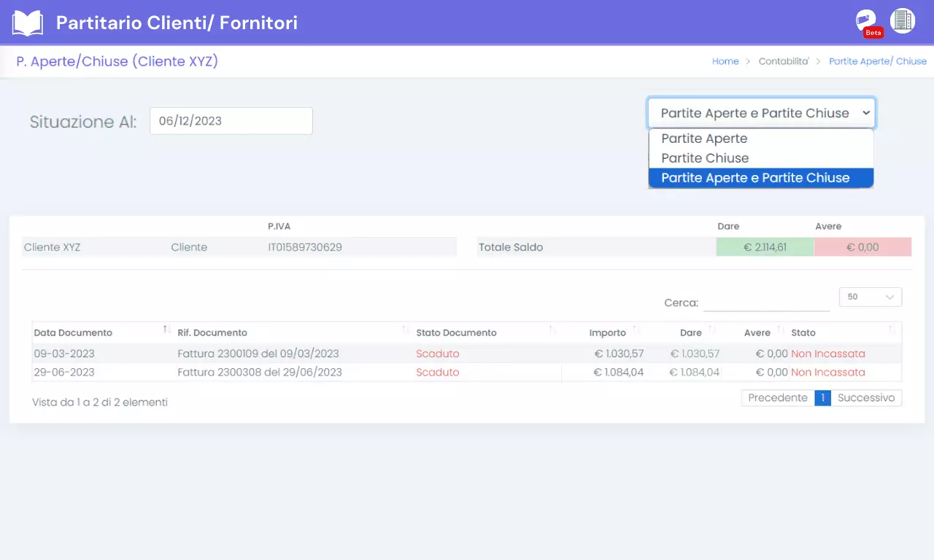The height and width of the screenshot is (560, 934).
Task: Click Non Incassata for Fattura 2300308
Action: [x=828, y=372]
